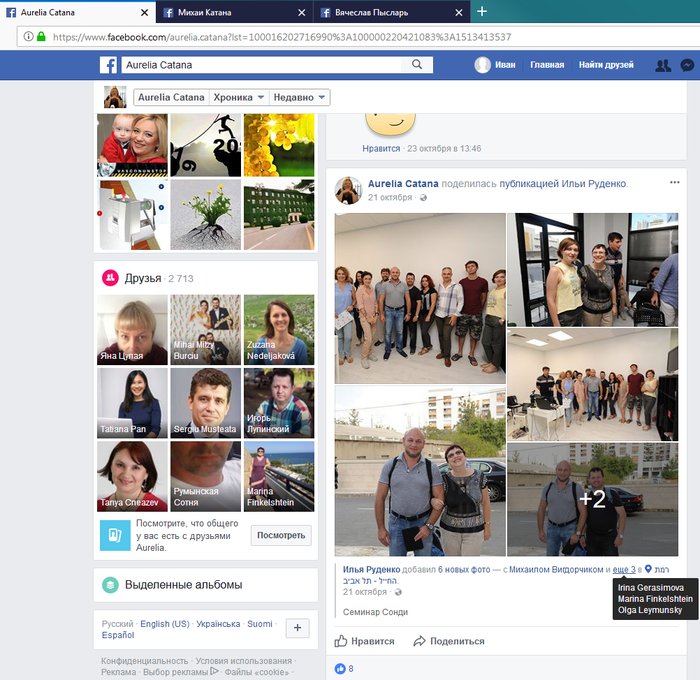The width and height of the screenshot is (700, 680).
Task: Open Илья Руденко profile link
Action: 371,569
